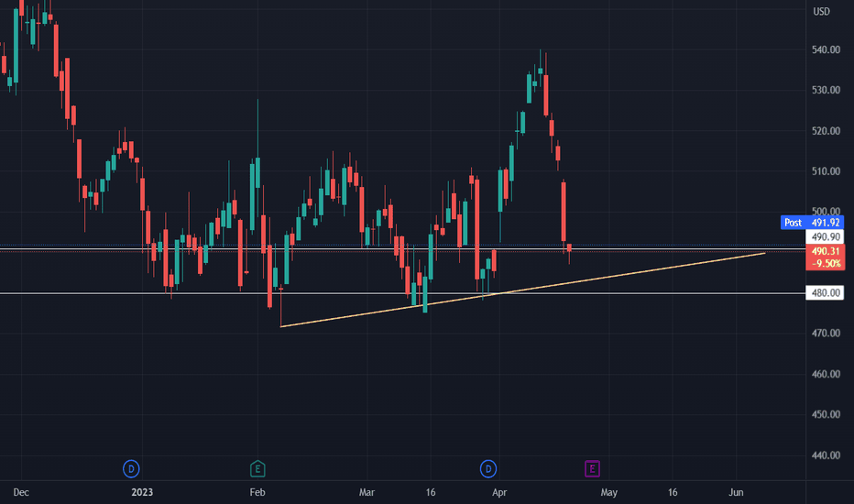Open the purple upcoming earnings marker

pos(592,468)
